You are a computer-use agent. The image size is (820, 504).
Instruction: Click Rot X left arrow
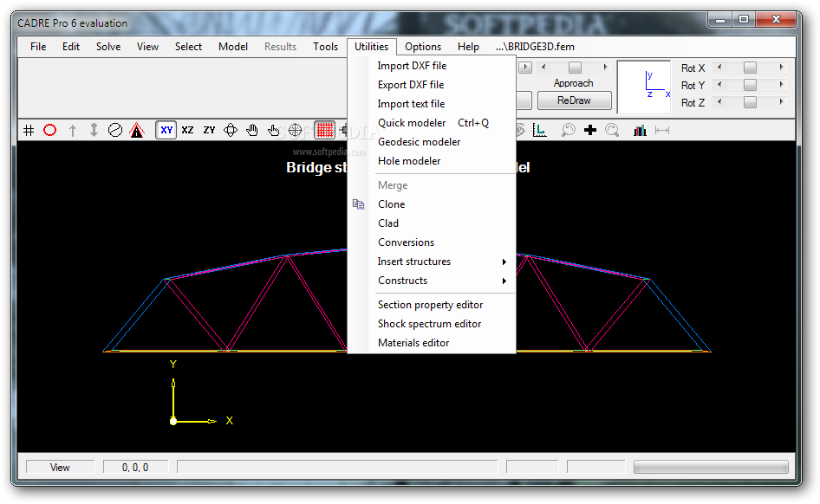click(x=719, y=67)
